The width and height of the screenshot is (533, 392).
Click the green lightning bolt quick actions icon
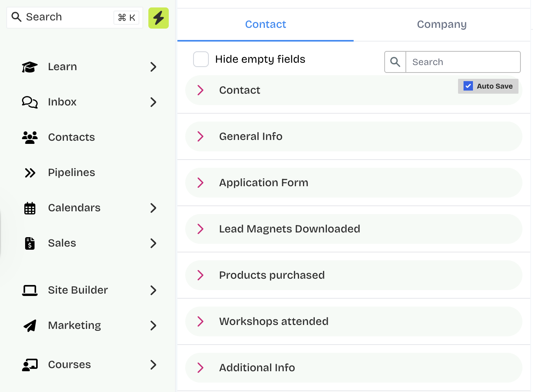[x=158, y=18]
